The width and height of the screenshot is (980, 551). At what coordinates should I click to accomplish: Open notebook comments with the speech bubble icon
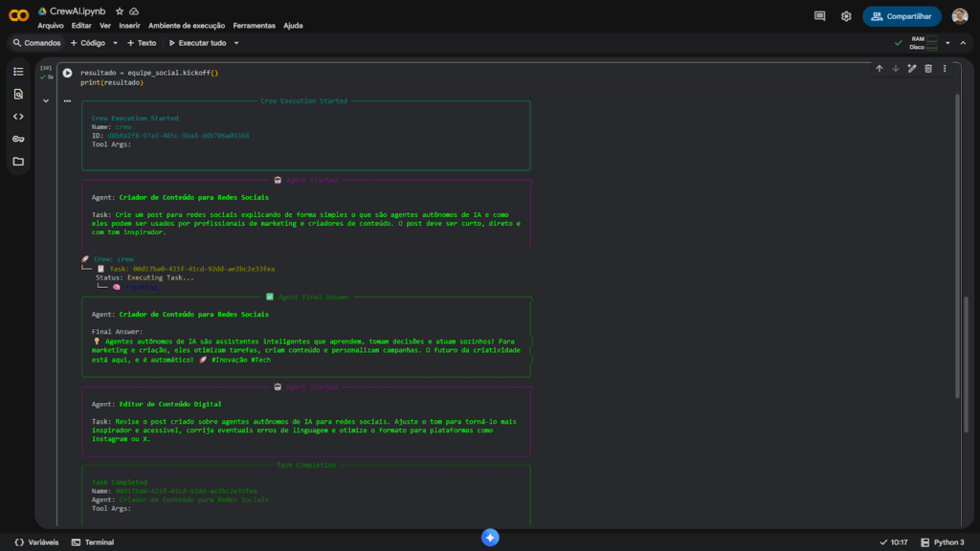[820, 16]
